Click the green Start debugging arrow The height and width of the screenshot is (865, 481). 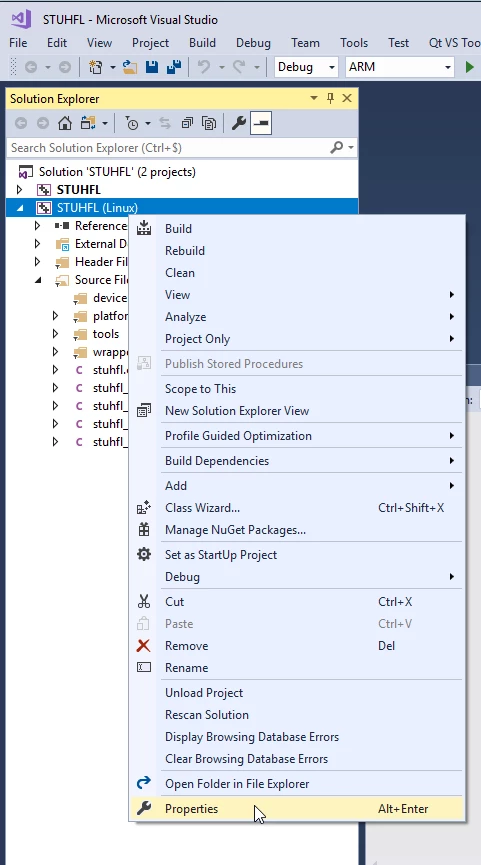tap(469, 67)
